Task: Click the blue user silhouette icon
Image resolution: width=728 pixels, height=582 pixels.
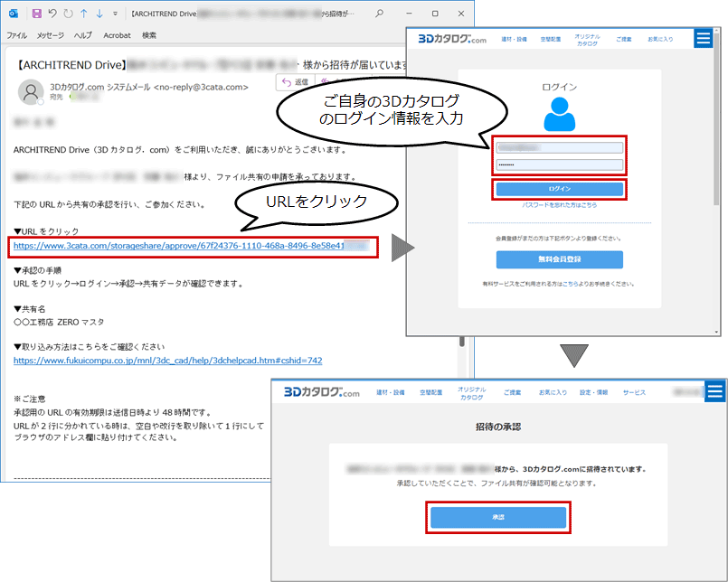Action: point(560,114)
